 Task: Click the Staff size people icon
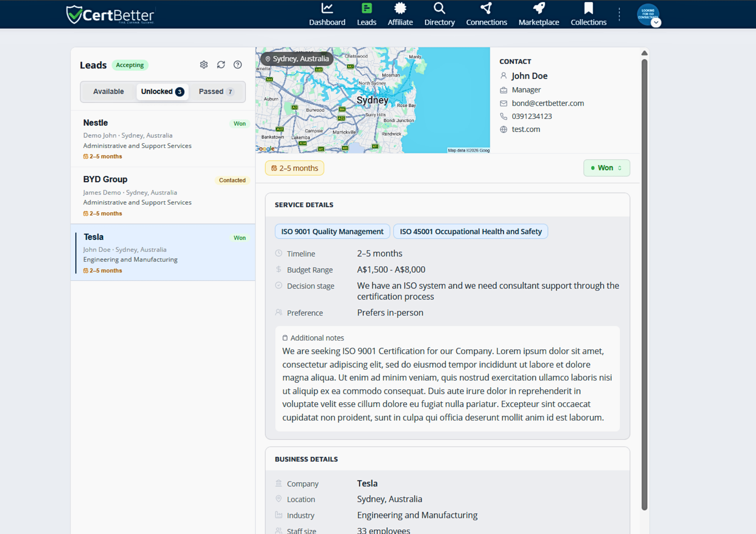pos(279,531)
